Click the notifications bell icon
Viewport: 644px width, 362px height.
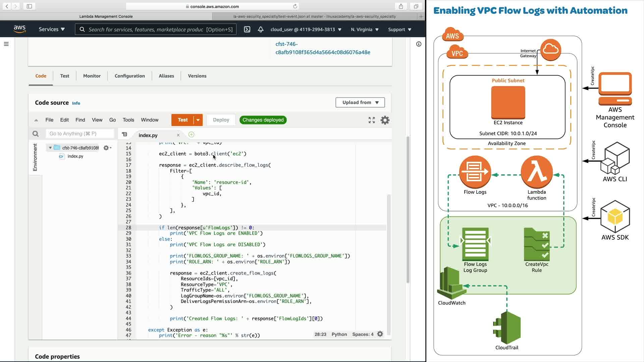261,29
